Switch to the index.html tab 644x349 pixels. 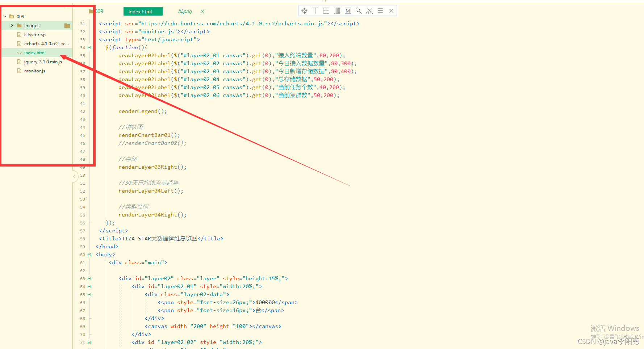coord(143,12)
